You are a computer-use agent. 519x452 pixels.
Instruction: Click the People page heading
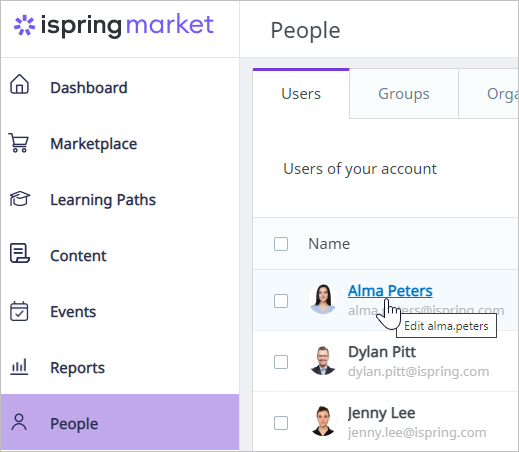coord(305,31)
